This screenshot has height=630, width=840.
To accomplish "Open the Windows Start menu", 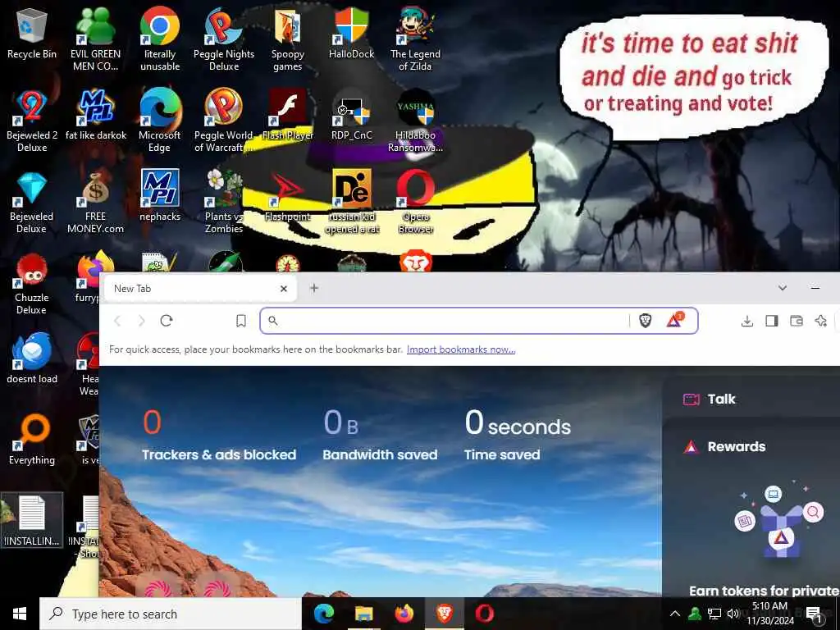I will tap(20, 614).
